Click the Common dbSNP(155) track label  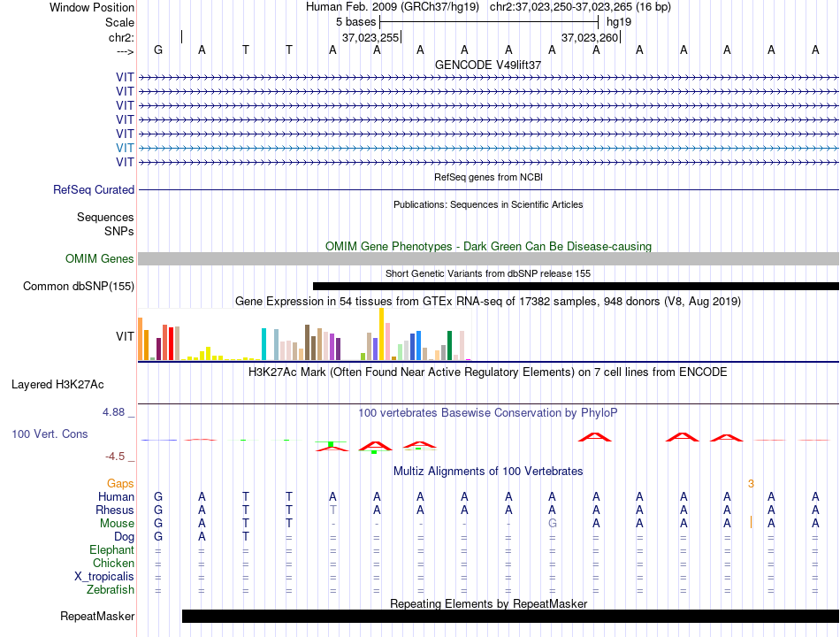[78, 287]
